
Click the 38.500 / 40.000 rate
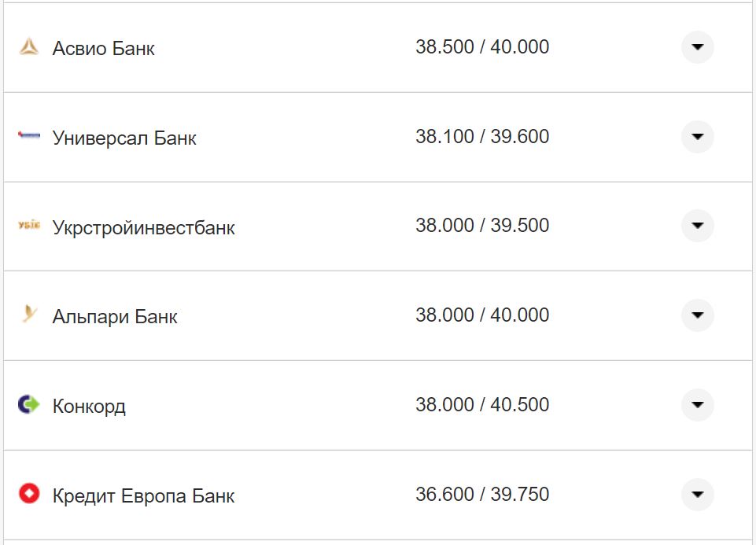click(482, 47)
